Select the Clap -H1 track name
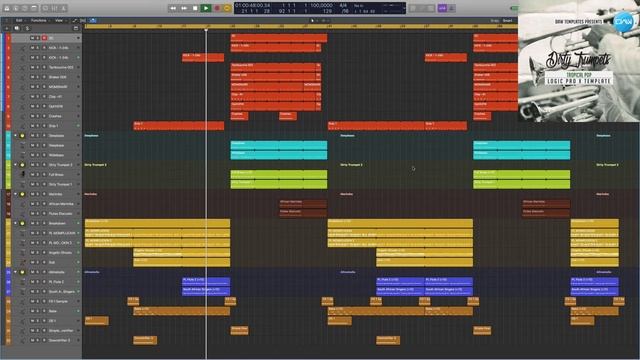 [x=56, y=97]
